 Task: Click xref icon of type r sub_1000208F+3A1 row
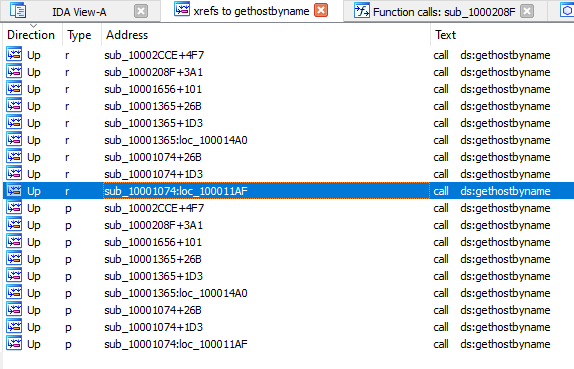pyautogui.click(x=14, y=71)
